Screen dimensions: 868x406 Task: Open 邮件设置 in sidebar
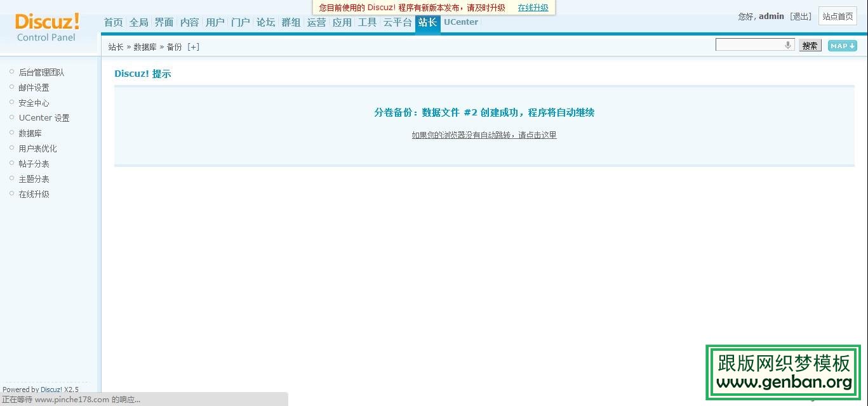pos(34,88)
